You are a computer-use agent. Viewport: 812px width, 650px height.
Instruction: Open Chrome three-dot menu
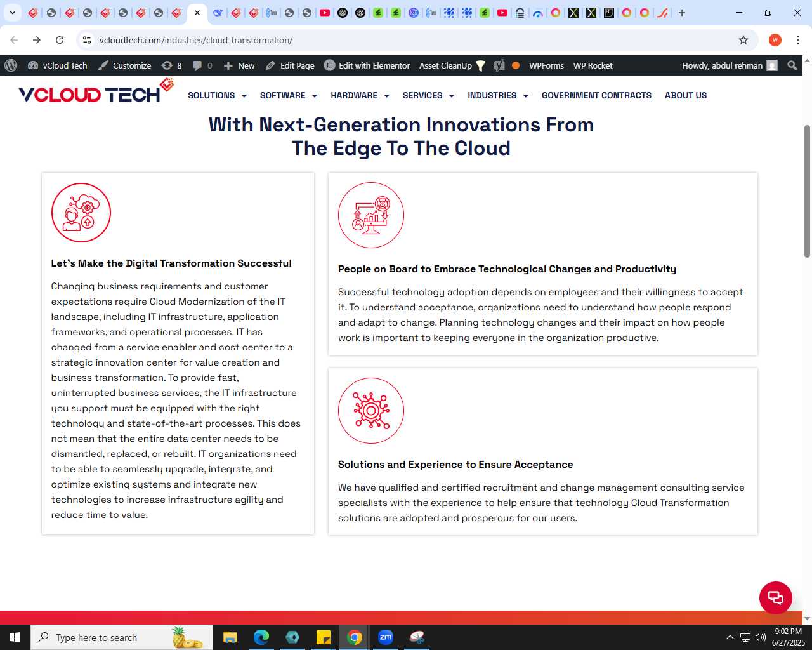tap(798, 40)
